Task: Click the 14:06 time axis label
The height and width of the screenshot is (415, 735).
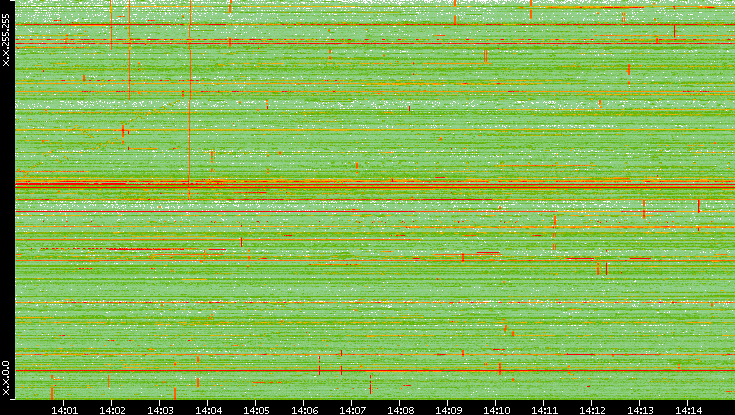Action: 304,411
